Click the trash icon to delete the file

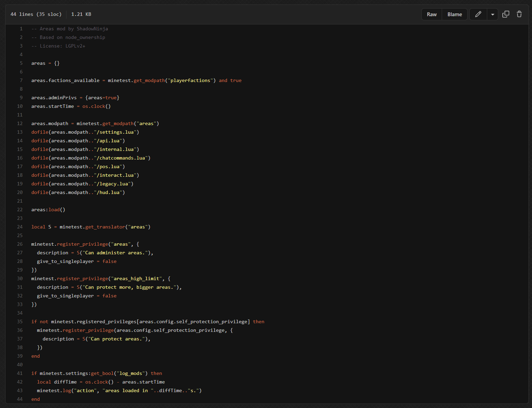tap(519, 14)
